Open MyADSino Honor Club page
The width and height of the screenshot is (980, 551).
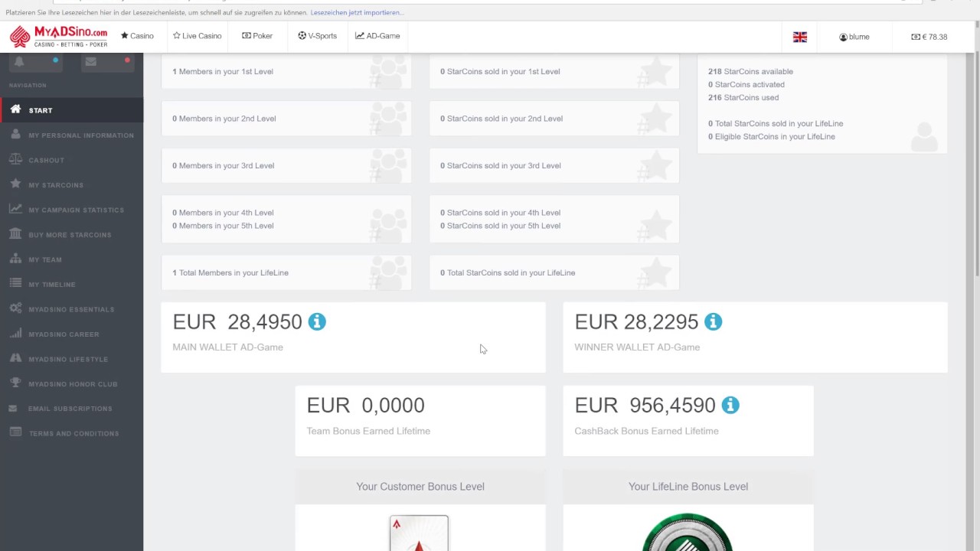pos(71,384)
